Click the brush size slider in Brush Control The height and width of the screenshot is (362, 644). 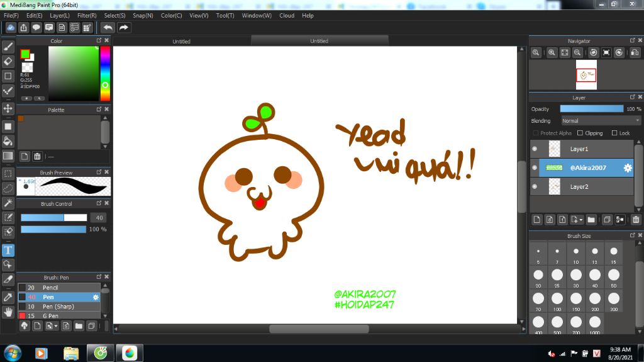click(x=54, y=218)
